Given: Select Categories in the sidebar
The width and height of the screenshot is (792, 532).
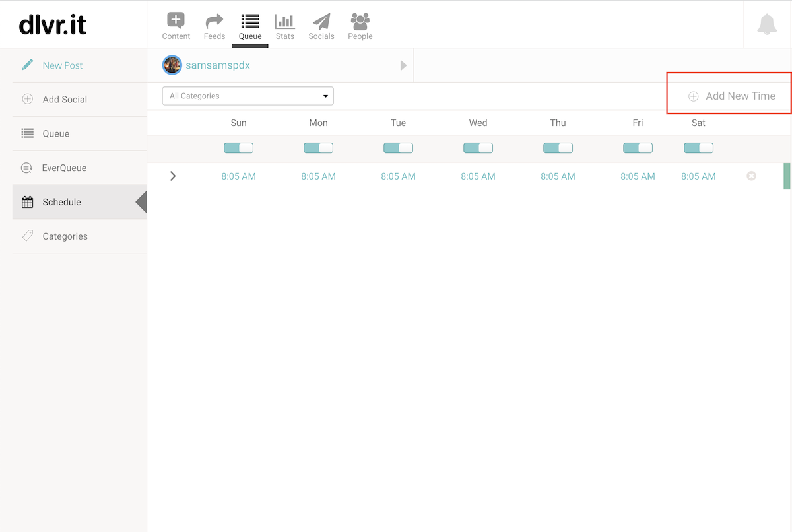Looking at the screenshot, I should coord(65,236).
